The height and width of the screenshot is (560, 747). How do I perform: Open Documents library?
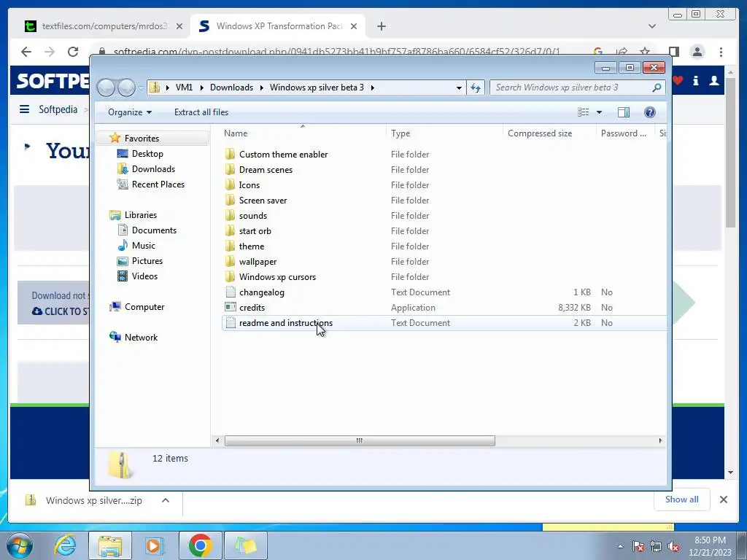click(154, 230)
